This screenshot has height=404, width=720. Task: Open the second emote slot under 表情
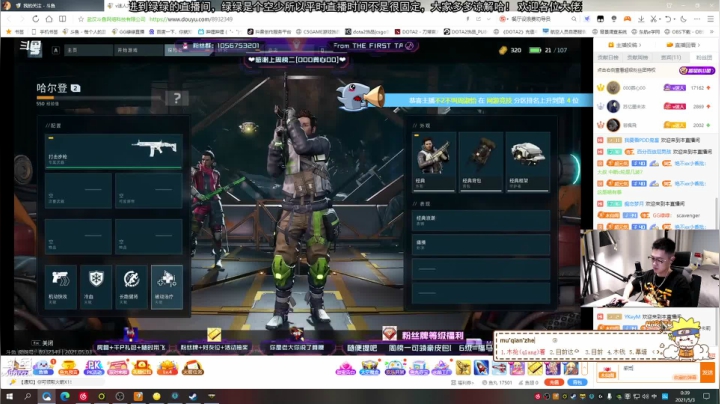[481, 245]
